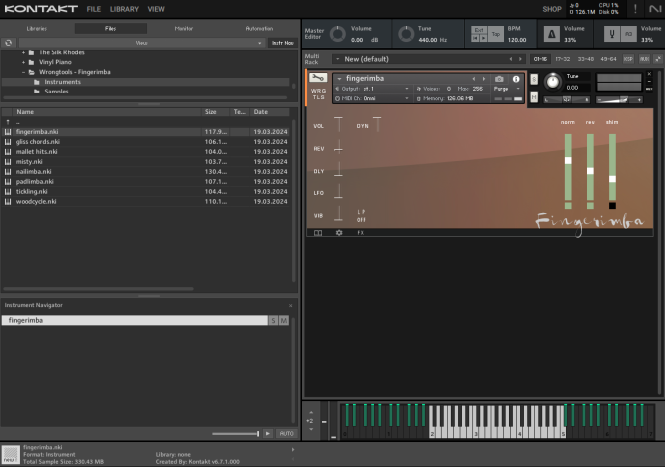Collapse the Wrongtools - Fingerimba folder

point(23,72)
